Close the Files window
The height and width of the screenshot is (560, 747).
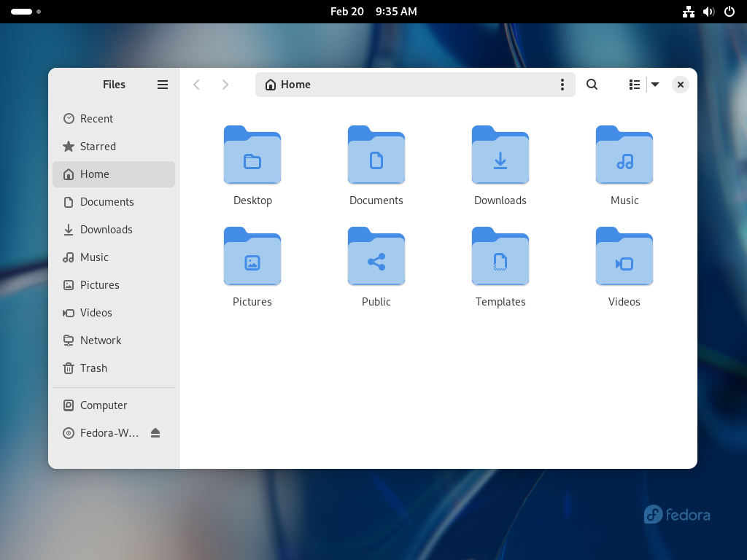click(681, 85)
